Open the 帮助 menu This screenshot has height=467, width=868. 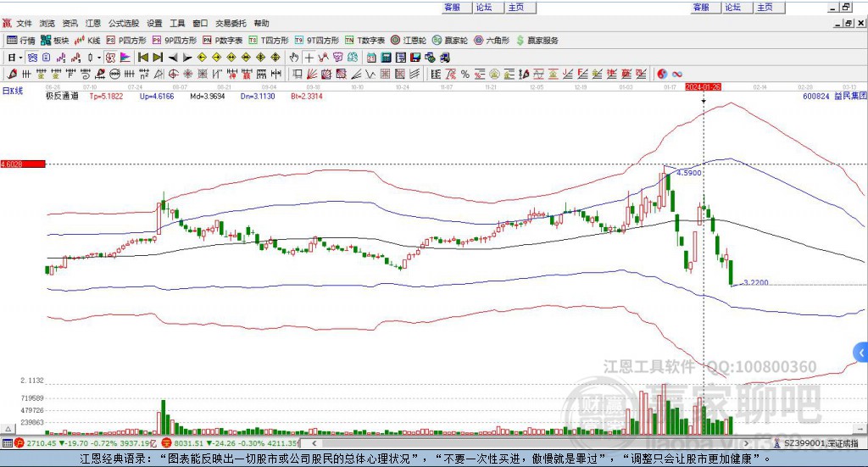261,23
